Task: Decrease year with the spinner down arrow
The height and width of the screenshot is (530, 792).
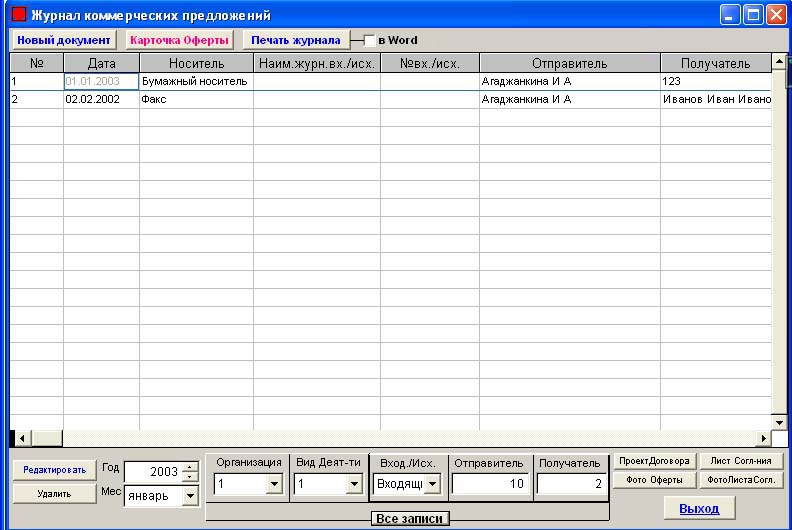Action: point(190,477)
